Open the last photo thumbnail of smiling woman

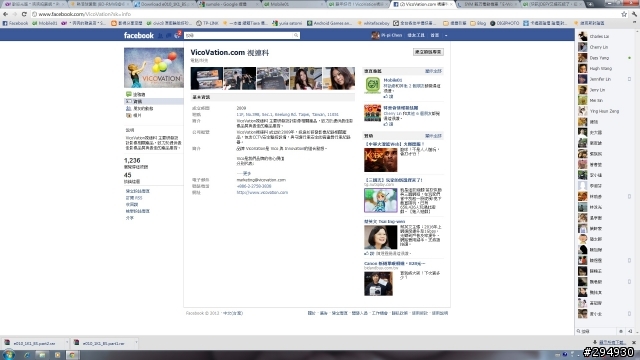coord(339,78)
